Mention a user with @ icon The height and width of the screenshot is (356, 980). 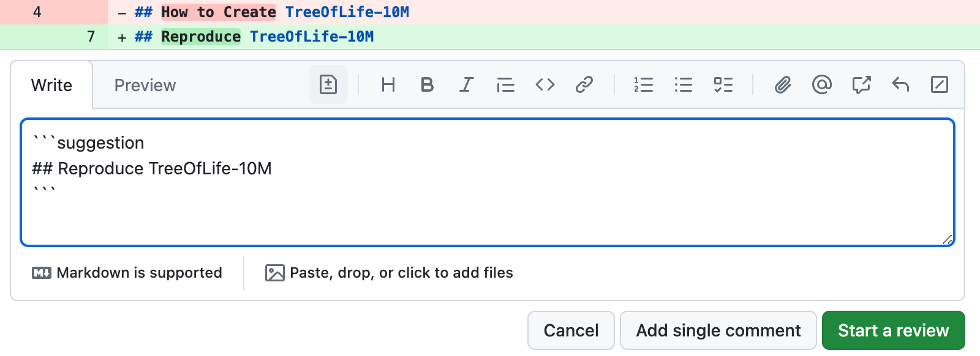tap(821, 84)
